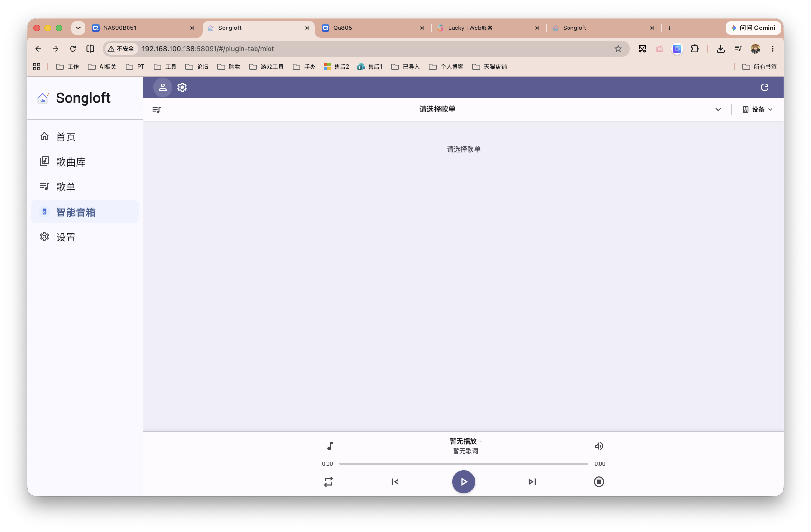Switch to the Lucky | Web服务 tab
Viewport: 811px width, 532px height.
coord(488,28)
